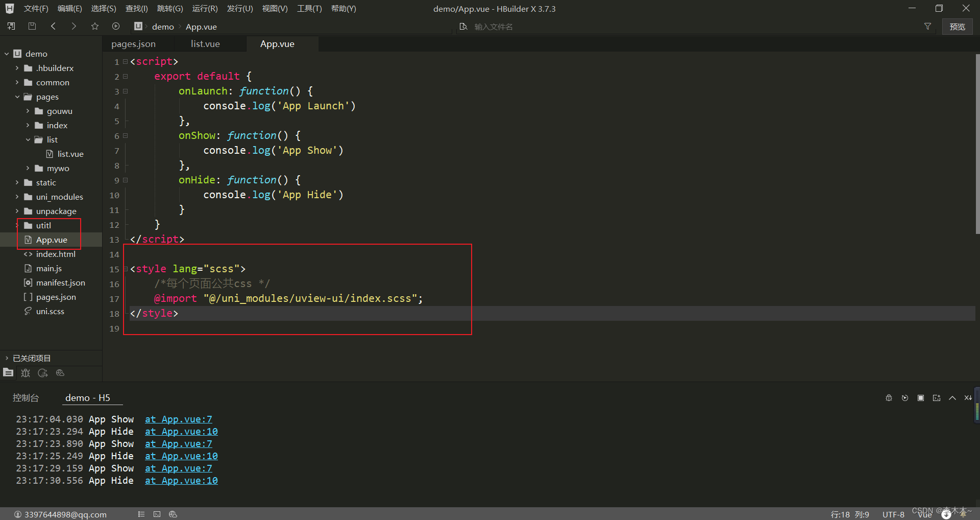
Task: Click the run play icon in toolbar
Action: click(116, 26)
